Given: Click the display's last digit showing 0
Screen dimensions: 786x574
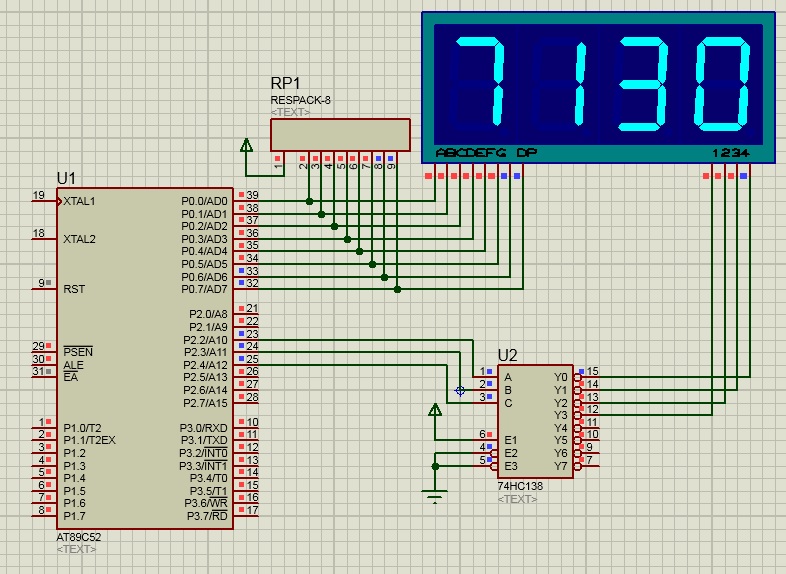Looking at the screenshot, I should pos(722,83).
